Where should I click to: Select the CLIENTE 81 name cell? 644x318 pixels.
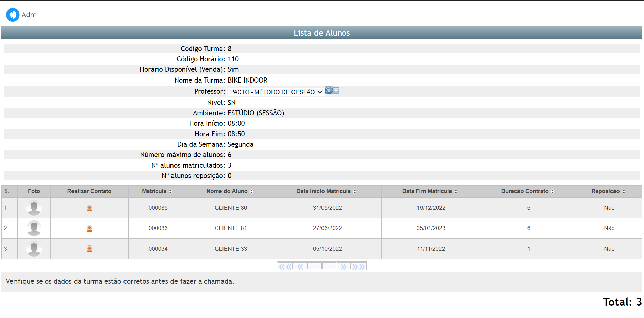(231, 228)
